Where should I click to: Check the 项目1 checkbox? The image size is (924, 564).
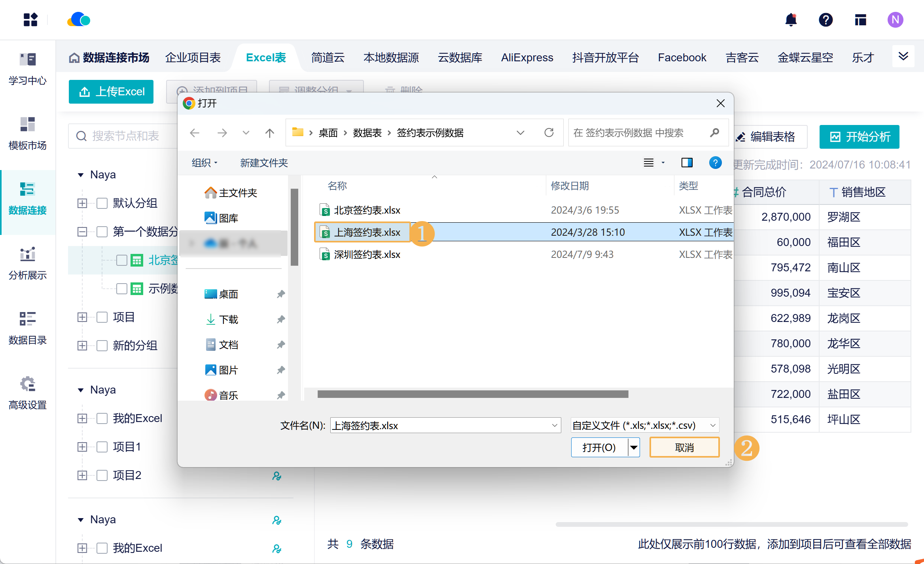[102, 447]
